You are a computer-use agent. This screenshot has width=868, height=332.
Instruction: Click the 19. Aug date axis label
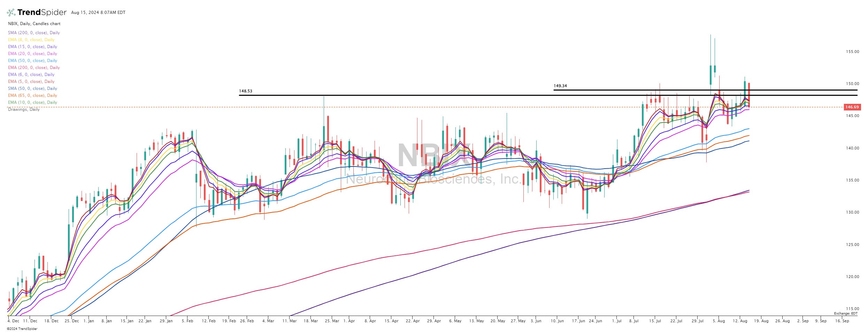pyautogui.click(x=761, y=321)
